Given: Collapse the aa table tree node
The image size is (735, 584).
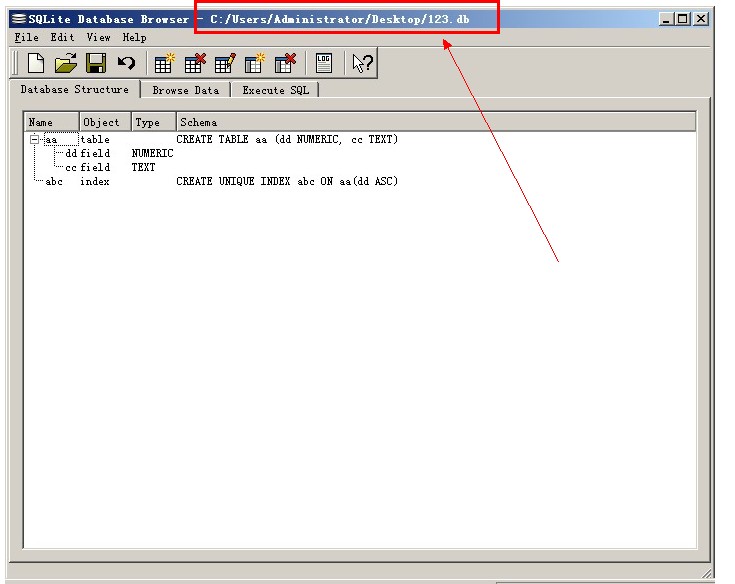Looking at the screenshot, I should pyautogui.click(x=34, y=140).
